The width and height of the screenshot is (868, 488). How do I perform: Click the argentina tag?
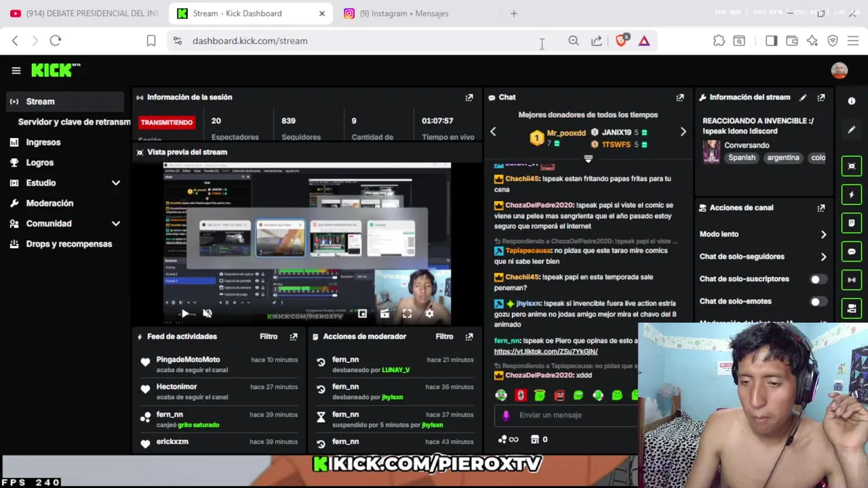(783, 158)
